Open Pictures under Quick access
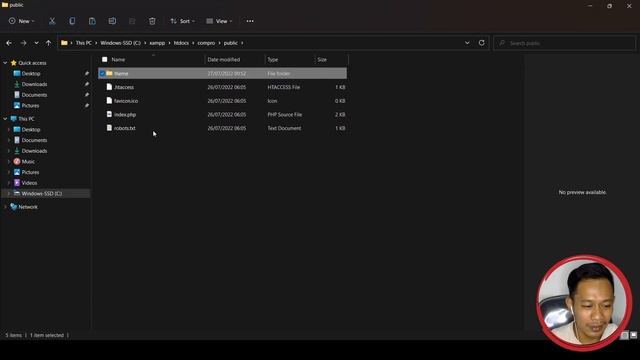Viewport: 640px width, 360px height. click(x=30, y=105)
